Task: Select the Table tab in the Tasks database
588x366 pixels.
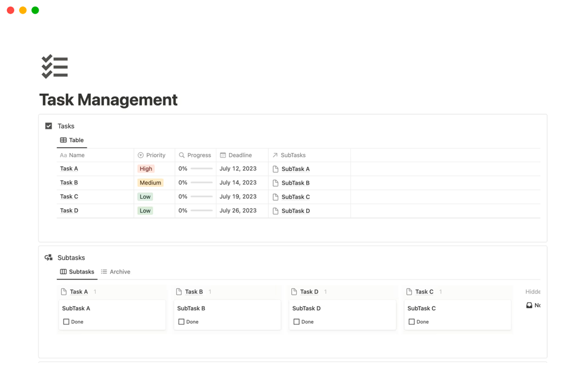Action: 72,140
